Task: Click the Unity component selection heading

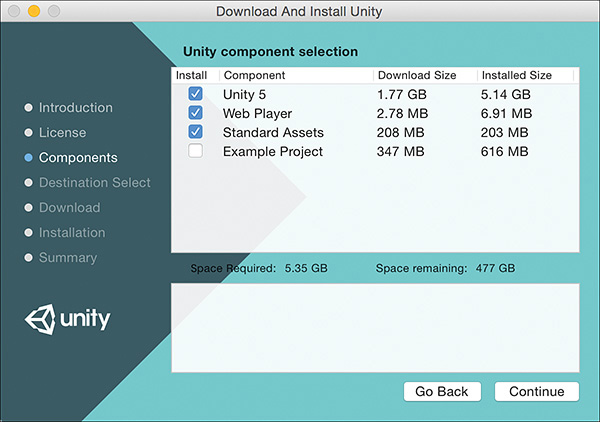Action: pos(271,52)
